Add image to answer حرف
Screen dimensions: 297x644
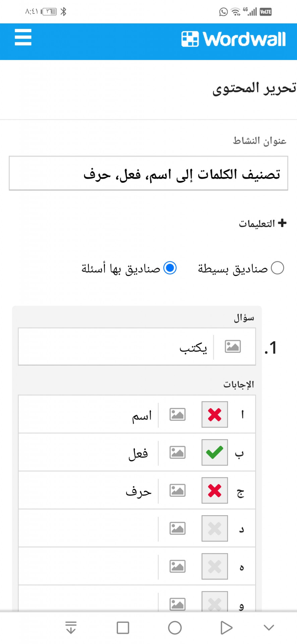pos(177,490)
